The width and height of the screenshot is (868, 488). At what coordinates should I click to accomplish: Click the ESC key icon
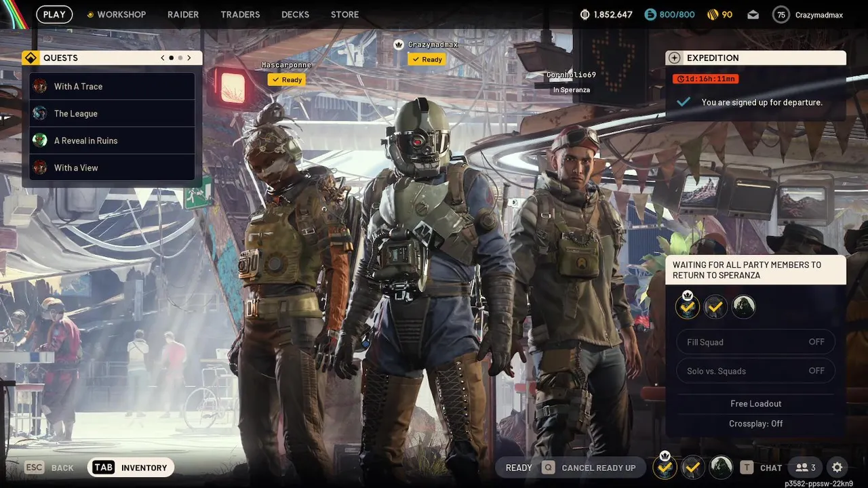pos(35,468)
